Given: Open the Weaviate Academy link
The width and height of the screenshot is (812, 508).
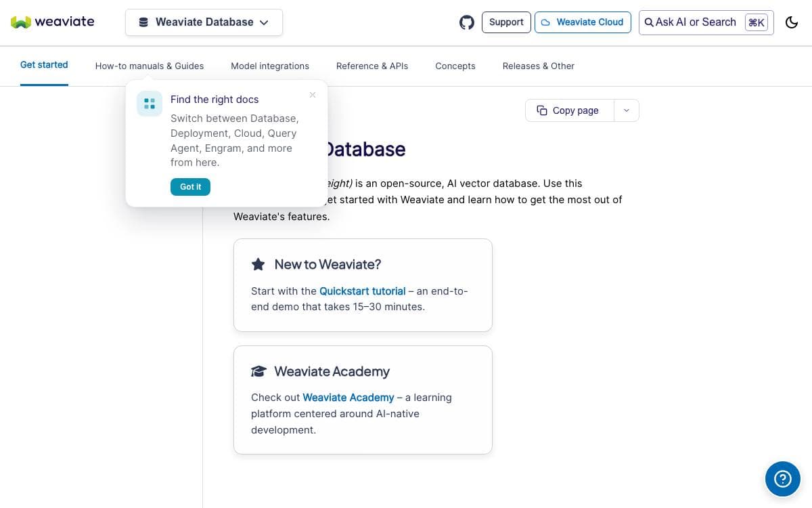Looking at the screenshot, I should (348, 398).
